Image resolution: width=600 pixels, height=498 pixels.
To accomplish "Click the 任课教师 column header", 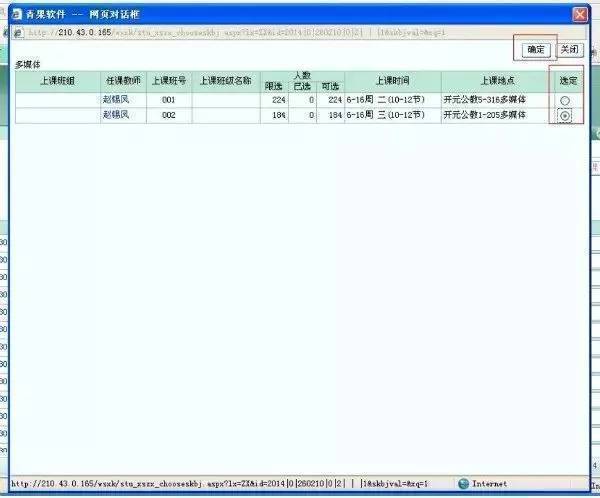I will pos(123,81).
